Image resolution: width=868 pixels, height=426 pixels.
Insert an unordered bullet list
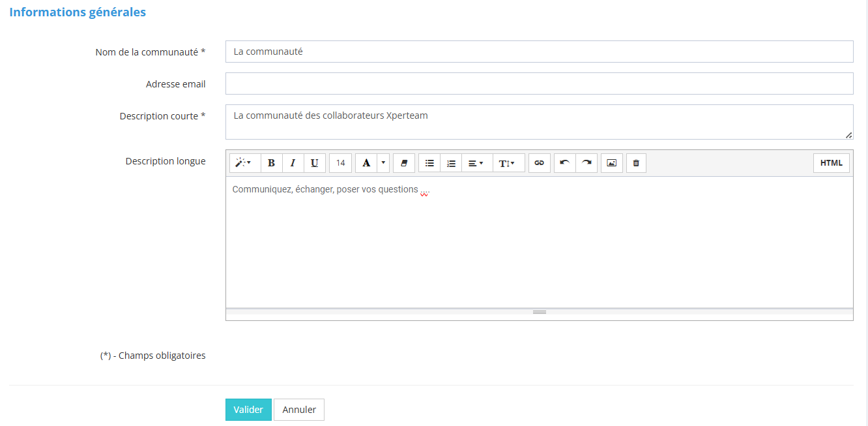429,163
